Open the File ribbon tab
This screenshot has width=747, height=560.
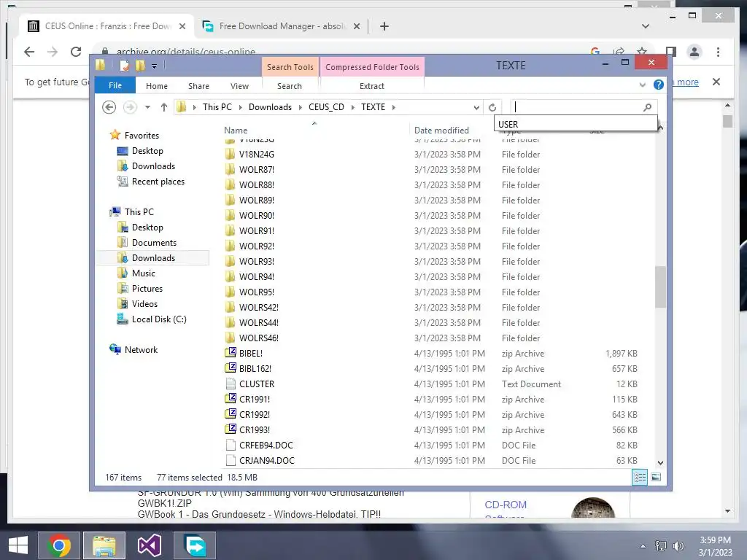point(115,85)
